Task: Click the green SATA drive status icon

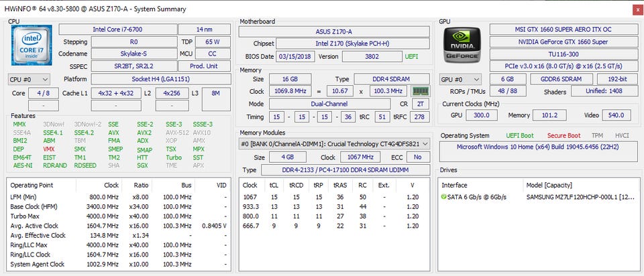Action: [x=443, y=196]
